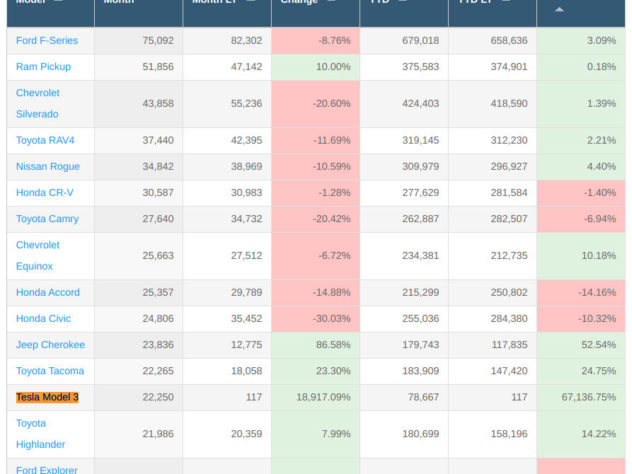Click the 3.09% YTD change cell

pos(581,41)
